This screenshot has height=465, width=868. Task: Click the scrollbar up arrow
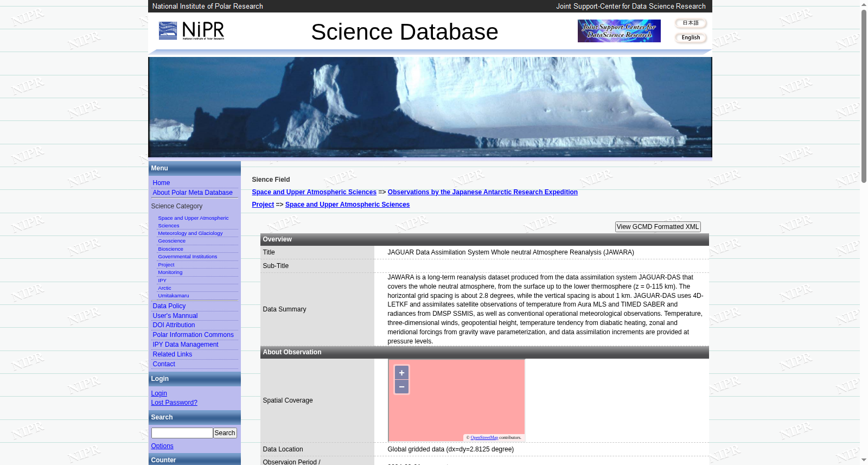pos(864,4)
